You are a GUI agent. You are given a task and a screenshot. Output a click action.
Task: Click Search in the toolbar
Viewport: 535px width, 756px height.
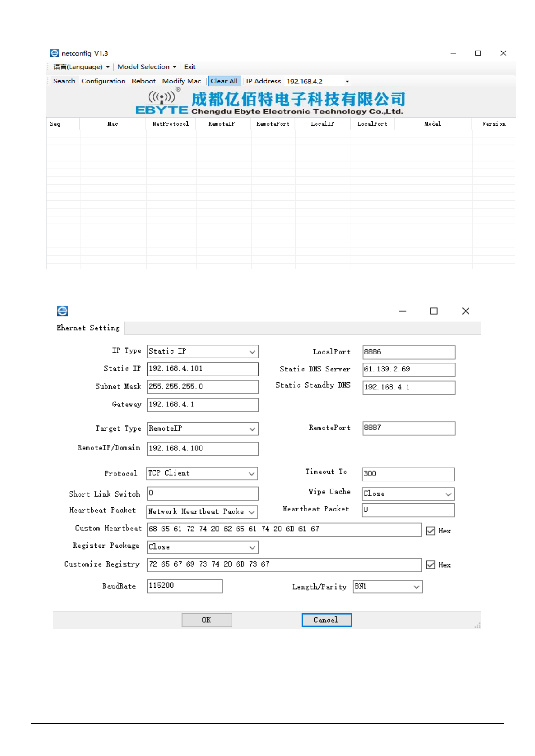tap(64, 81)
